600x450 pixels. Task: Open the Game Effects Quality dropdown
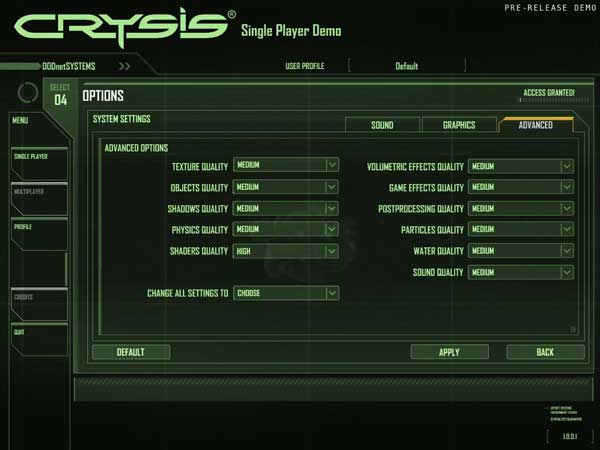[520, 187]
